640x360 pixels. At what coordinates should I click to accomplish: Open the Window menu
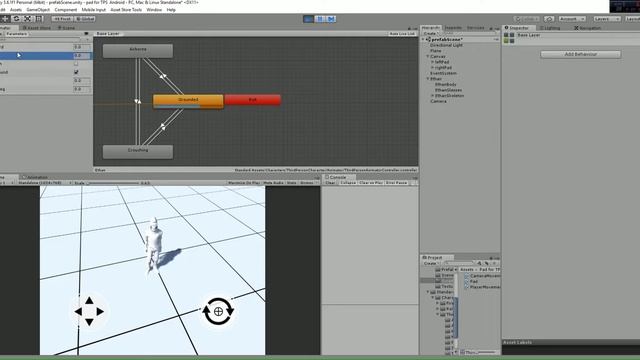154,9
